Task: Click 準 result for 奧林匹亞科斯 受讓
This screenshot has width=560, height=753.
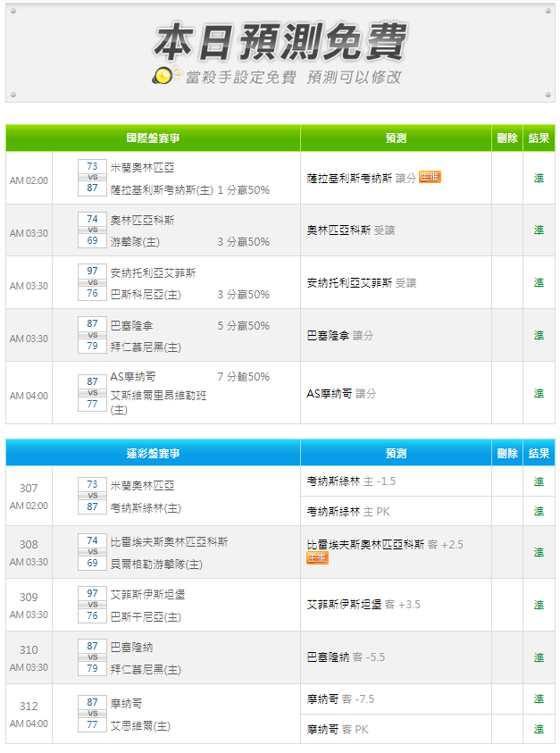Action: [x=539, y=230]
